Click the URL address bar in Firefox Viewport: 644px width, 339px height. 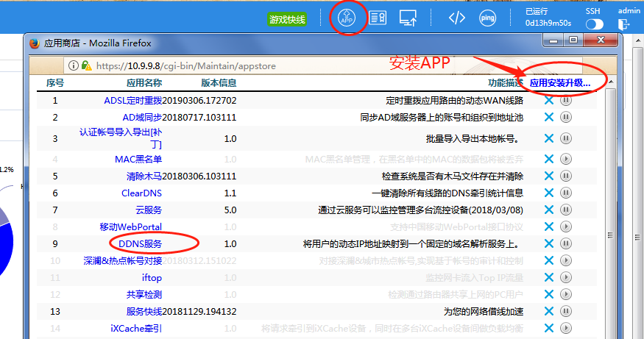[294, 65]
